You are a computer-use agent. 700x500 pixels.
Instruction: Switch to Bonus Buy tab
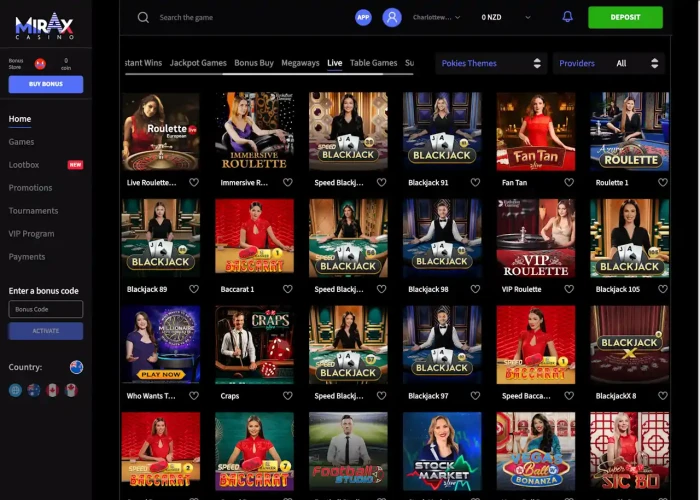pos(254,63)
